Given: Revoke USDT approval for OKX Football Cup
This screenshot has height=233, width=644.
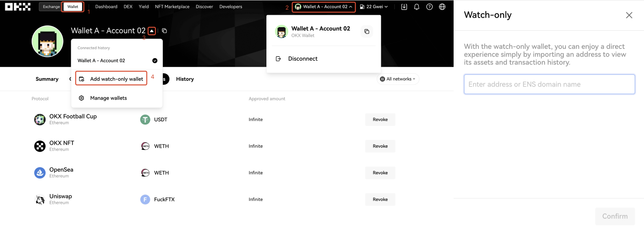Looking at the screenshot, I should point(380,119).
